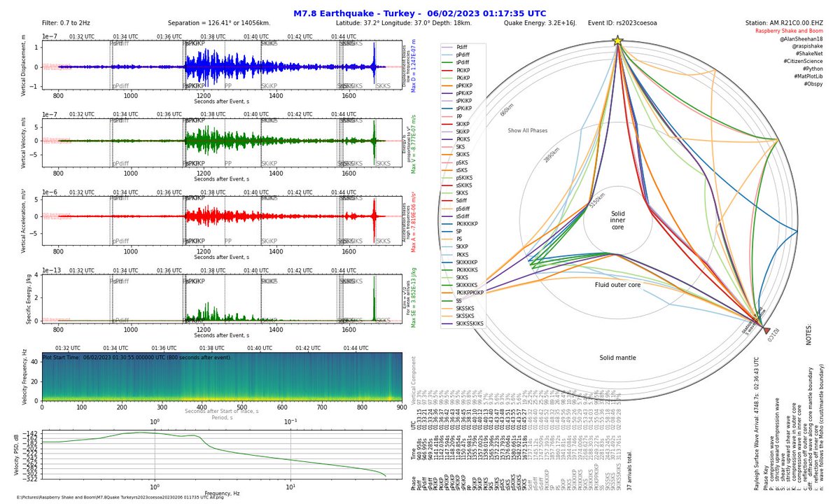Click the Separation = 126.41° text

(219, 23)
